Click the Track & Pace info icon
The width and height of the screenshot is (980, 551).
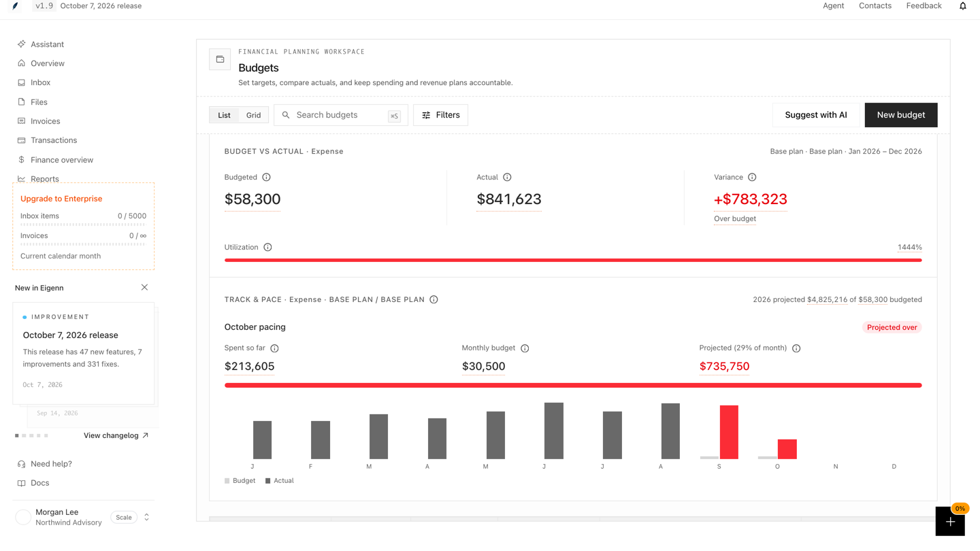pos(434,299)
